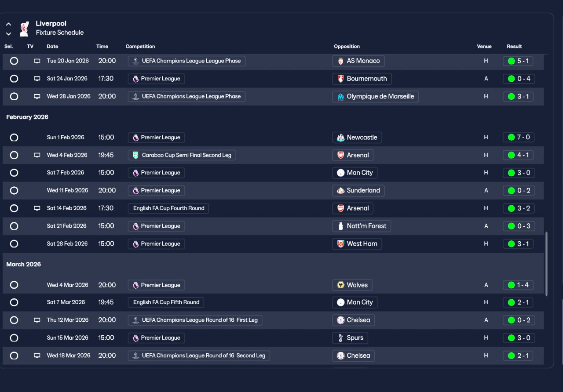
Task: Open Premier League button in Newcastle row
Action: click(x=156, y=138)
